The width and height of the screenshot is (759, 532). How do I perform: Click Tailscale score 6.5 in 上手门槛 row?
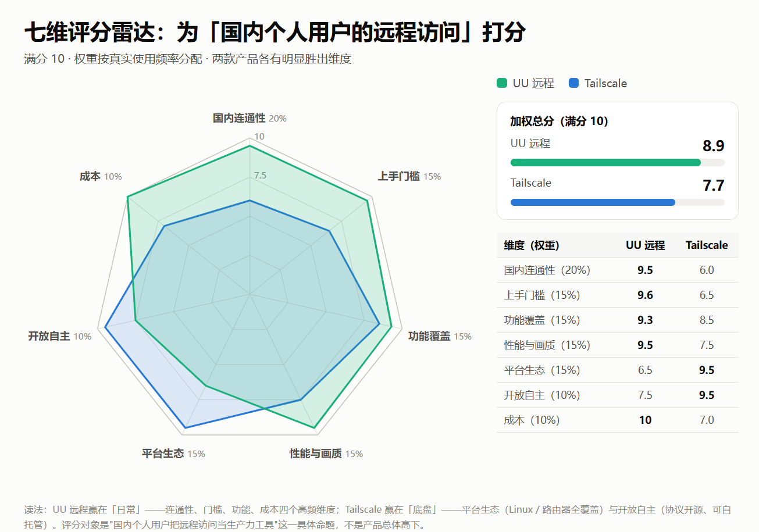[707, 295]
